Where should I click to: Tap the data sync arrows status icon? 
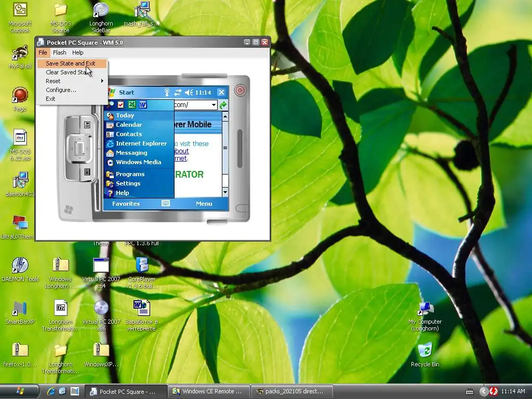click(x=178, y=92)
